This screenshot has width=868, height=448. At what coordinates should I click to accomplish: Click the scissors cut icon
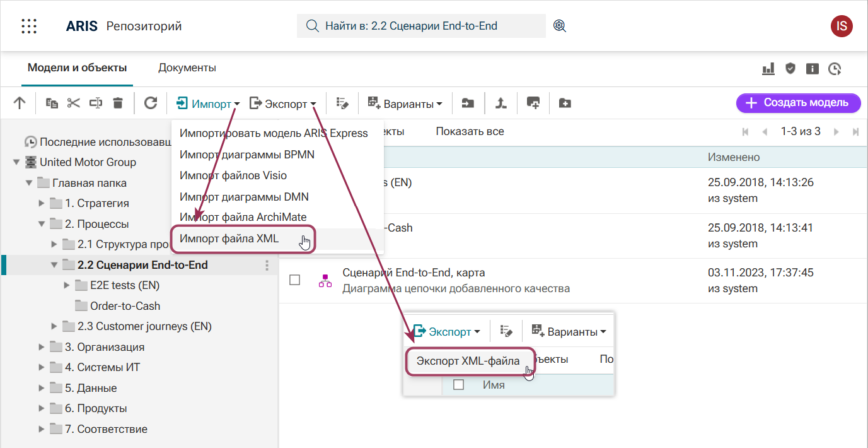74,103
